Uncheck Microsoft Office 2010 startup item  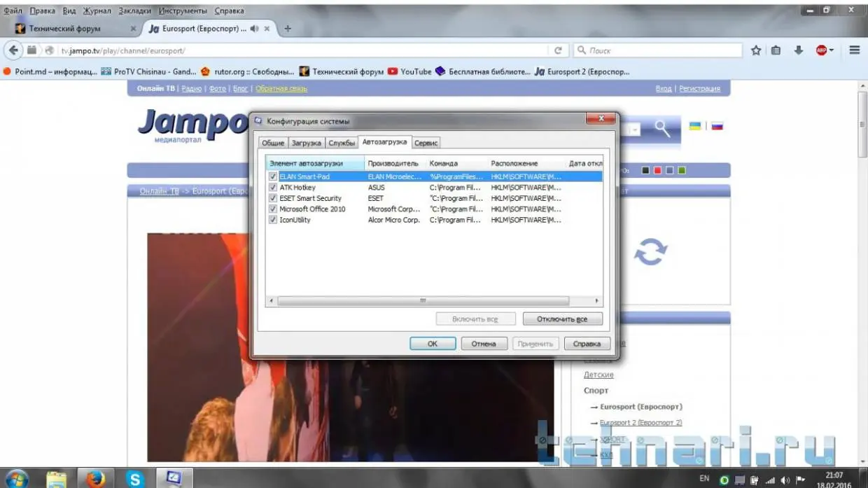coord(273,209)
